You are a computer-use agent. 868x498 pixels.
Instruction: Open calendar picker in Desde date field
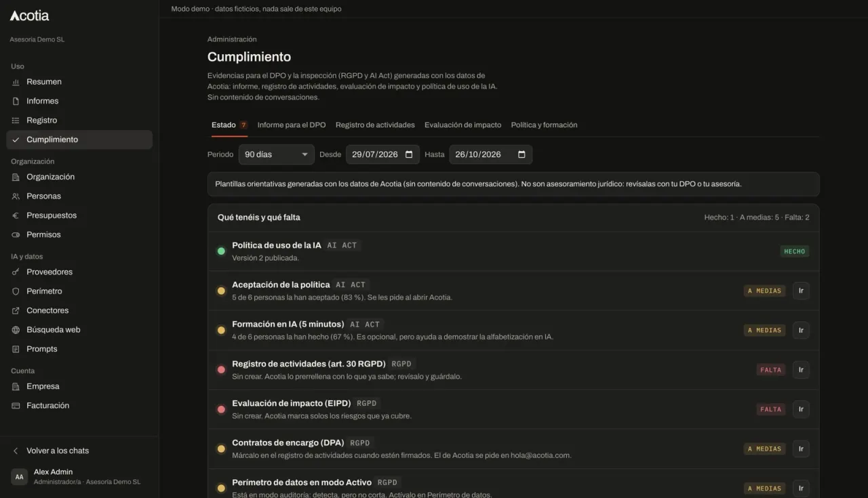(409, 154)
